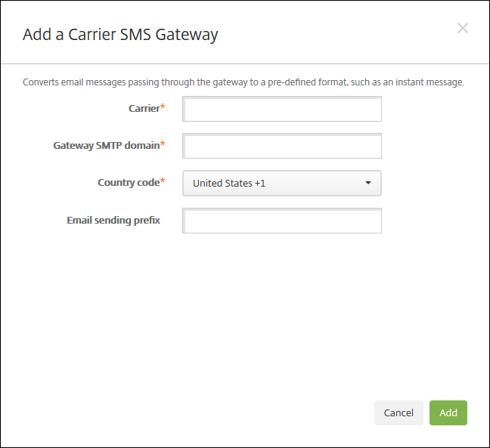The width and height of the screenshot is (490, 448).
Task: Click the Email sending prefix label
Action: pyautogui.click(x=113, y=220)
